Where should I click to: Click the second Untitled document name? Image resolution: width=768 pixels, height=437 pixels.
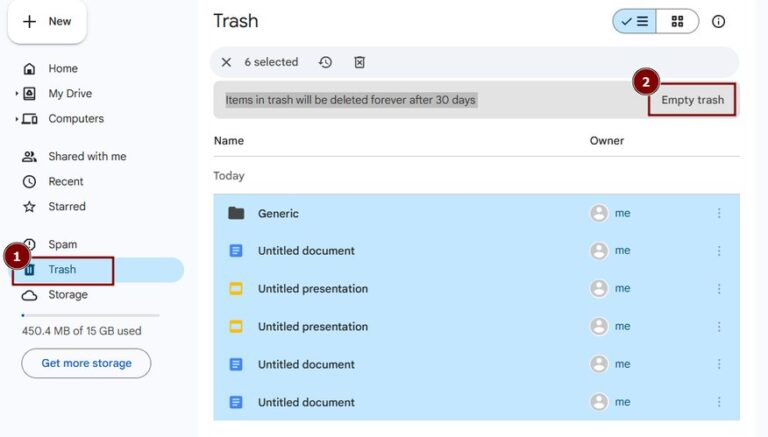[306, 364]
